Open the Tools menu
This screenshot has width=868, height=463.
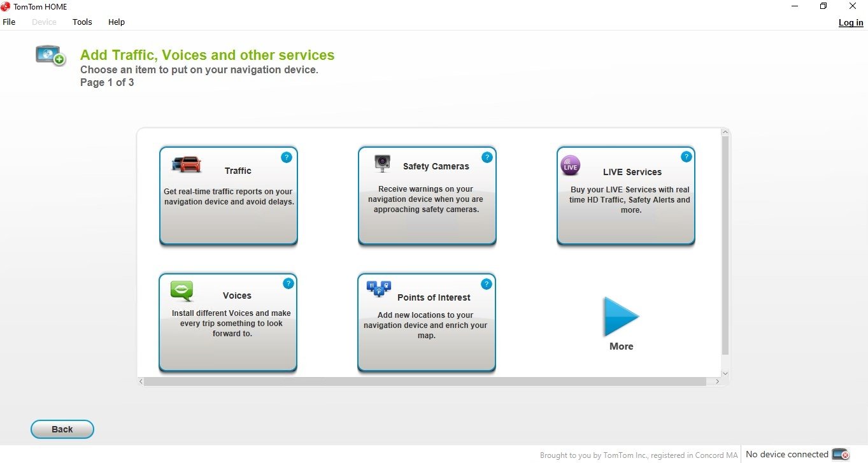click(82, 22)
